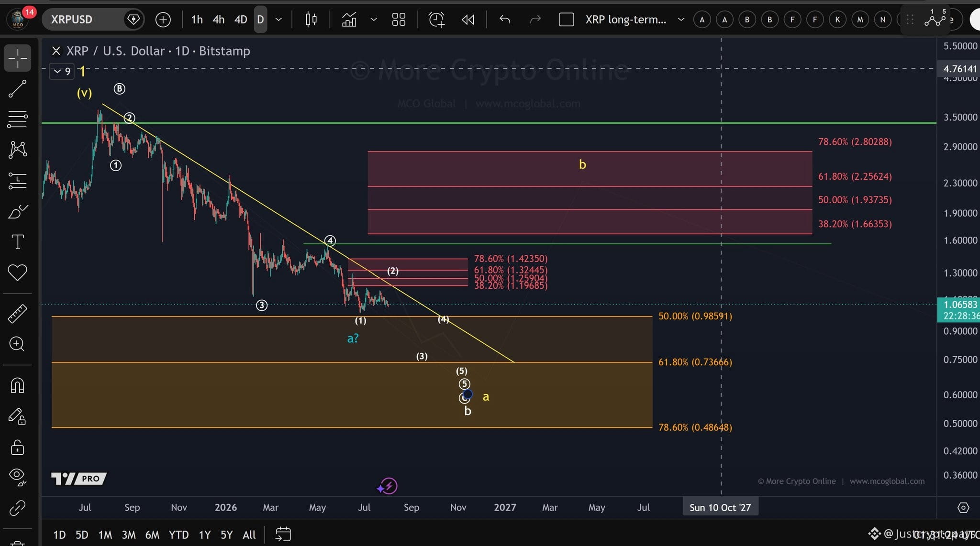
Task: Click the K quick-access button
Action: pos(837,20)
